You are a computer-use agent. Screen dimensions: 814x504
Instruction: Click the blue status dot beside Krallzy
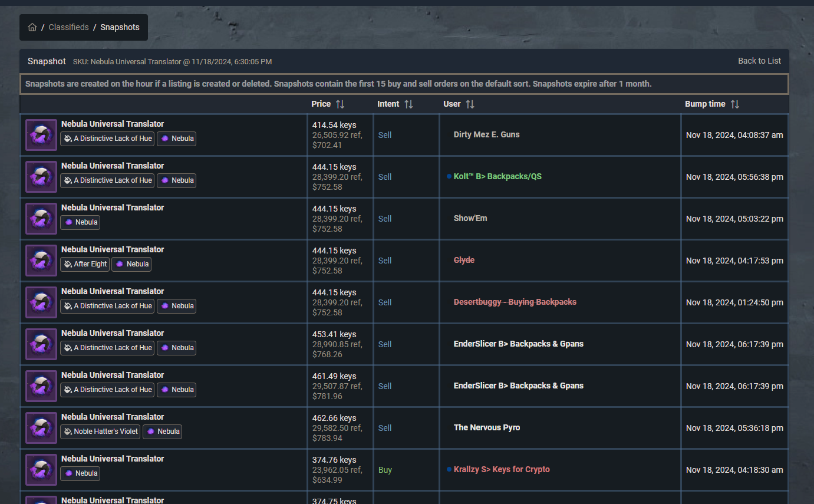click(449, 470)
